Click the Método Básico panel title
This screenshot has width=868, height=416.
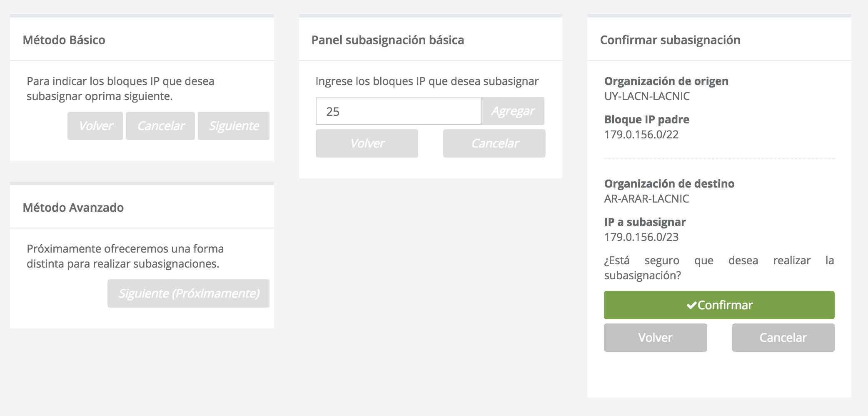click(x=65, y=40)
